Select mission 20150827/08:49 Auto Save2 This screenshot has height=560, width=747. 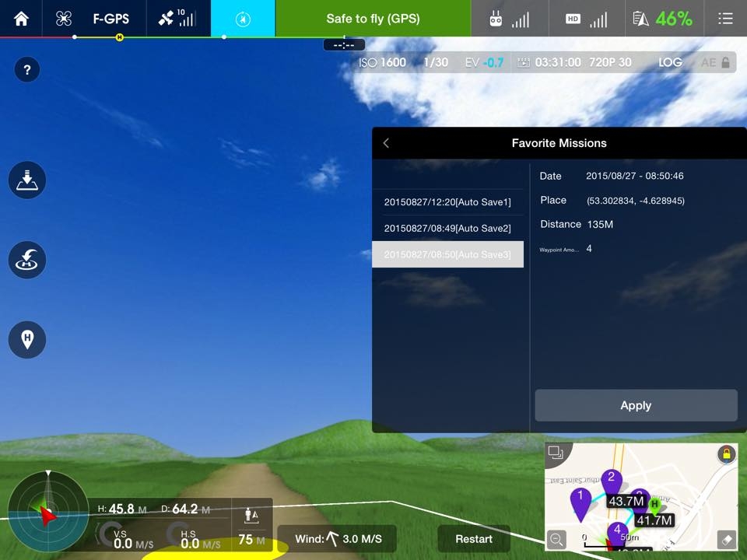tap(447, 228)
